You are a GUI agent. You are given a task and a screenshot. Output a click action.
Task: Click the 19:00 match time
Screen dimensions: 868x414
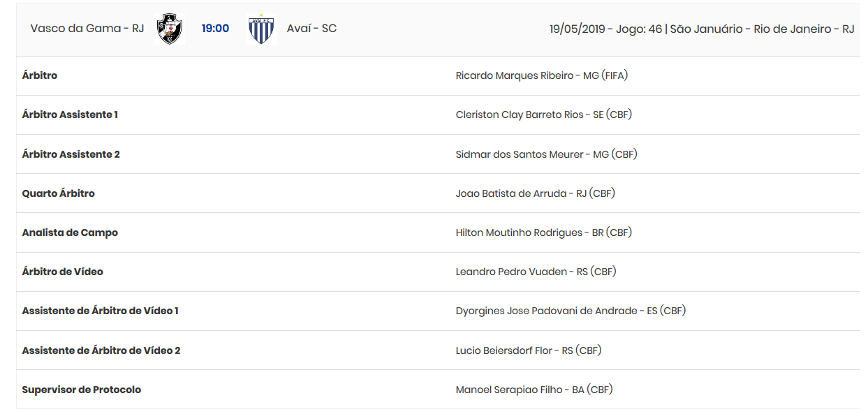point(215,29)
